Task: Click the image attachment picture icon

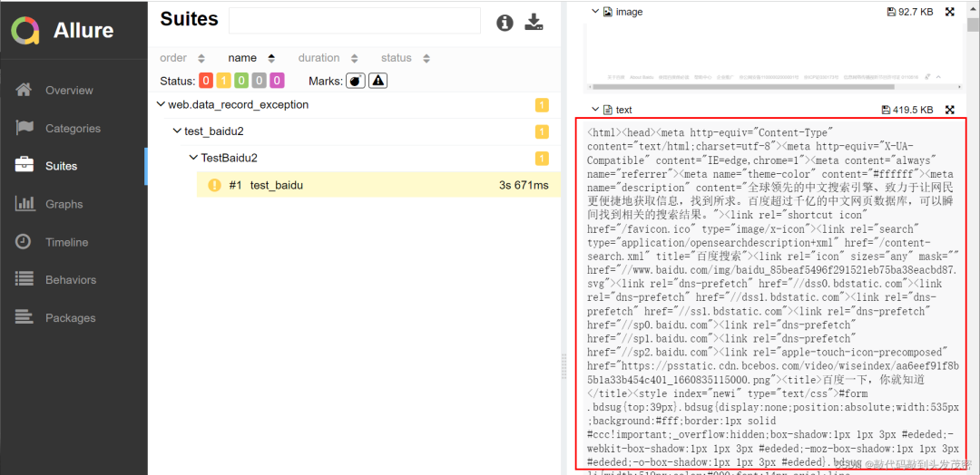Action: 607,11
